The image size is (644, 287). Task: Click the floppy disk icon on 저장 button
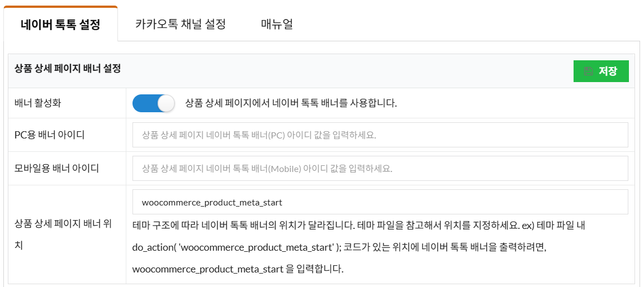588,71
